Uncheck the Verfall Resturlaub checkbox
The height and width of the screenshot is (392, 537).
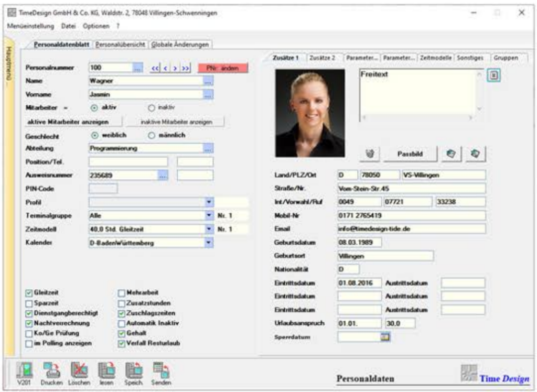122,343
